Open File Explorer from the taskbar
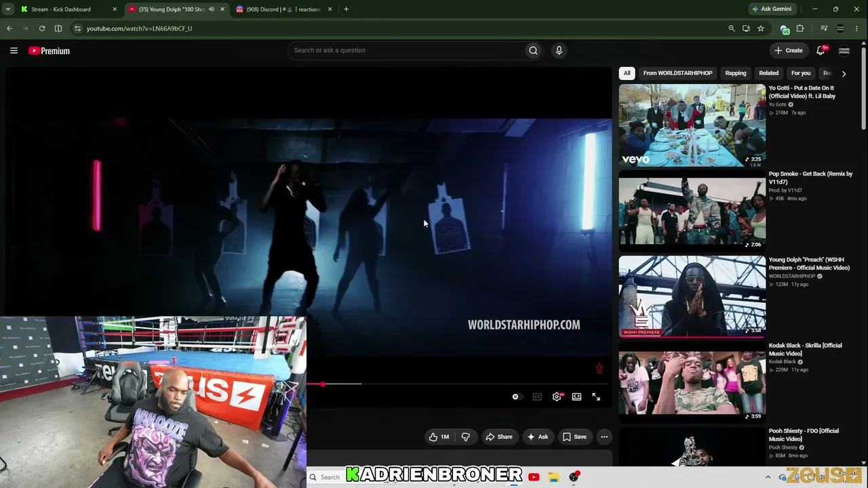Image resolution: width=868 pixels, height=488 pixels. [x=554, y=477]
